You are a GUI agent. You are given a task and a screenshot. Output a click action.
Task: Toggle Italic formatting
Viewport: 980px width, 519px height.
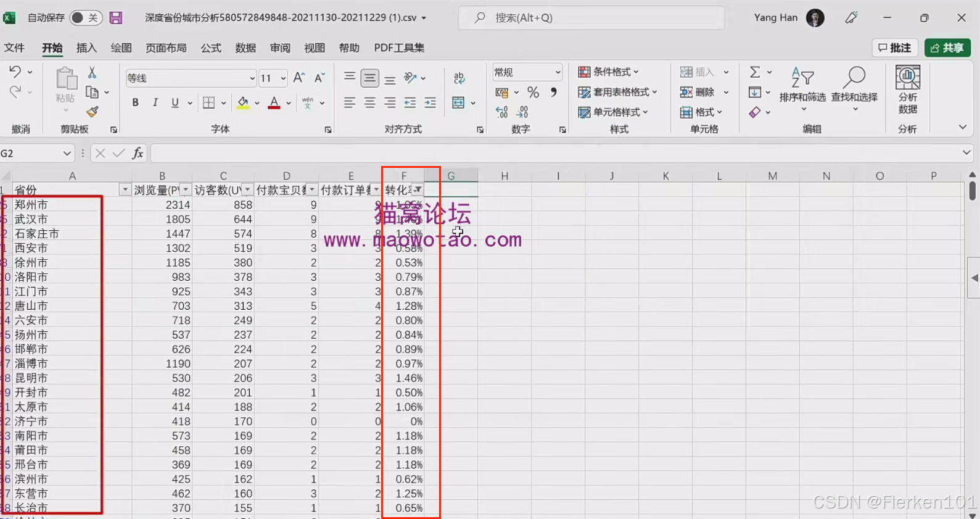click(x=155, y=102)
